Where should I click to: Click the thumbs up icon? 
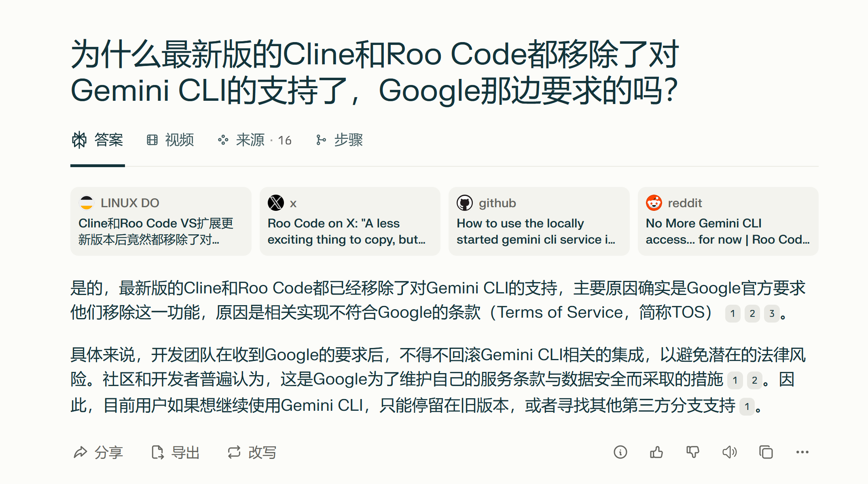coord(656,452)
